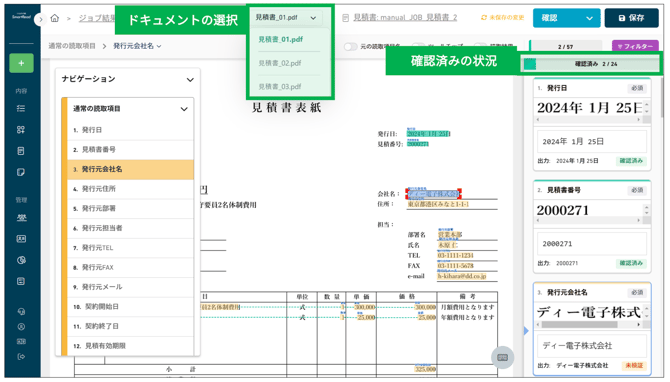Click the document icon beside 見積書 job link

(346, 18)
